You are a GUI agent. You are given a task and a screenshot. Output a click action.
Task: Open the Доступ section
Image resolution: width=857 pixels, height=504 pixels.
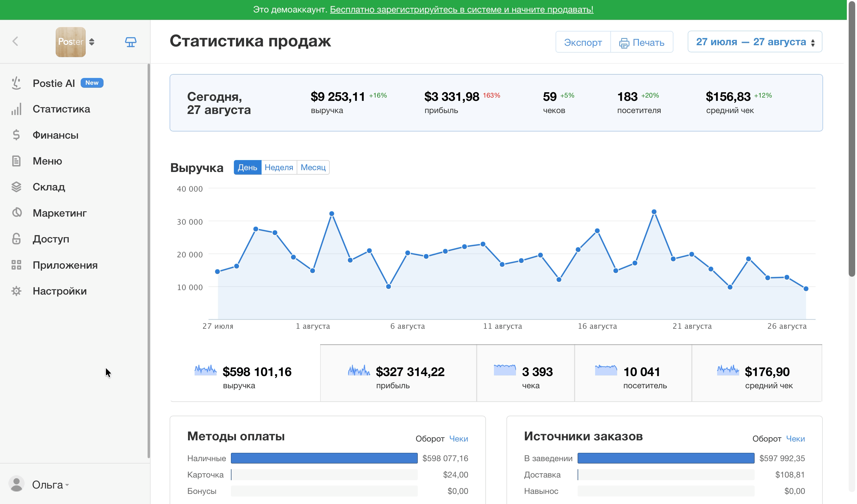[51, 239]
